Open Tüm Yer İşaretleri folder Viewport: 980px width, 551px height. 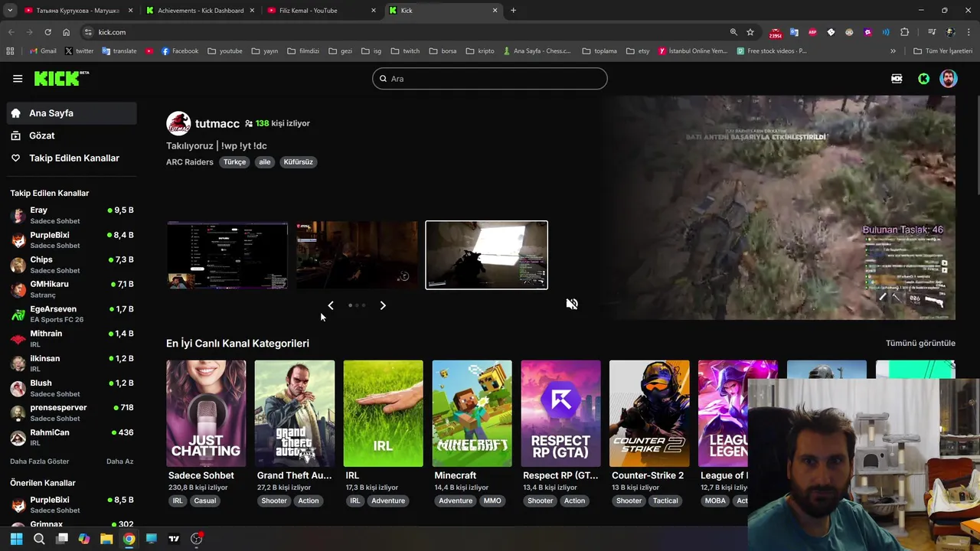pyautogui.click(x=942, y=51)
